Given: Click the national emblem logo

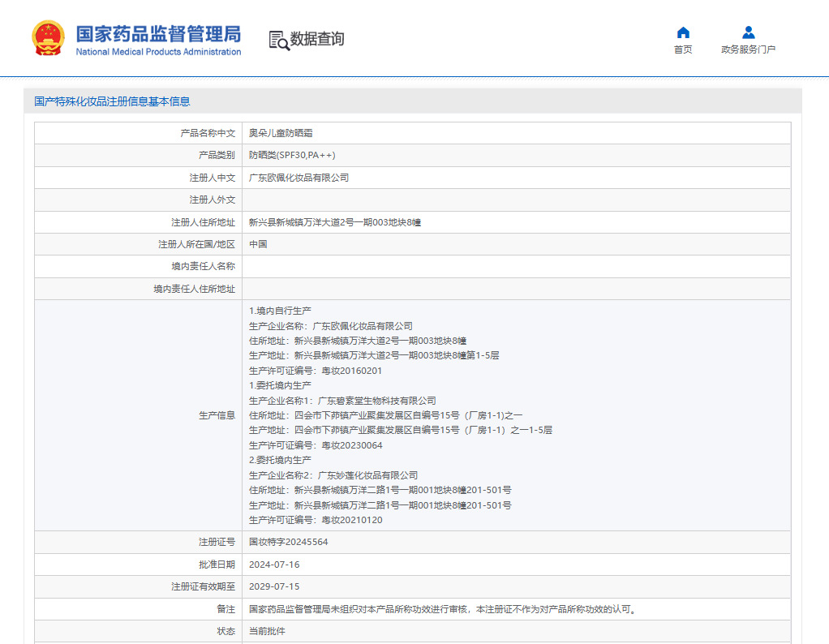Looking at the screenshot, I should pos(48,38).
